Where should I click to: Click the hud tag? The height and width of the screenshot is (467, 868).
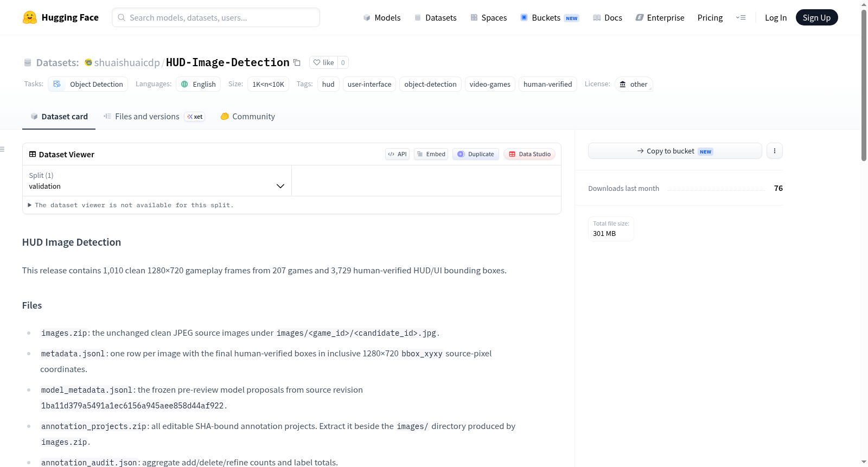(x=328, y=84)
